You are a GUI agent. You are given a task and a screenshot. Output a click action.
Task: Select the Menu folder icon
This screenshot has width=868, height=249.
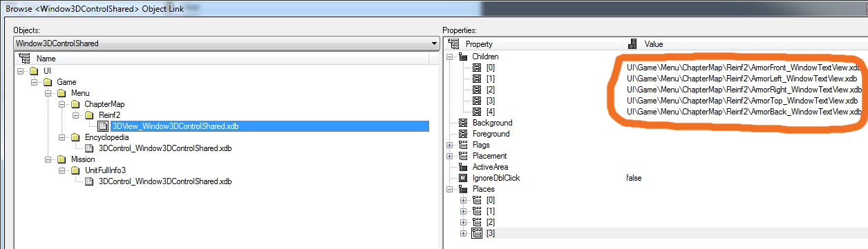click(x=61, y=93)
